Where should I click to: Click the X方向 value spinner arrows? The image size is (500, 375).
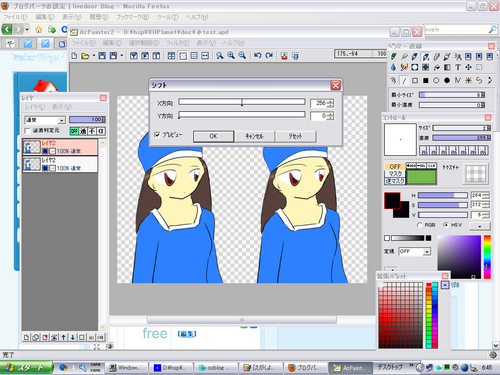[x=330, y=103]
